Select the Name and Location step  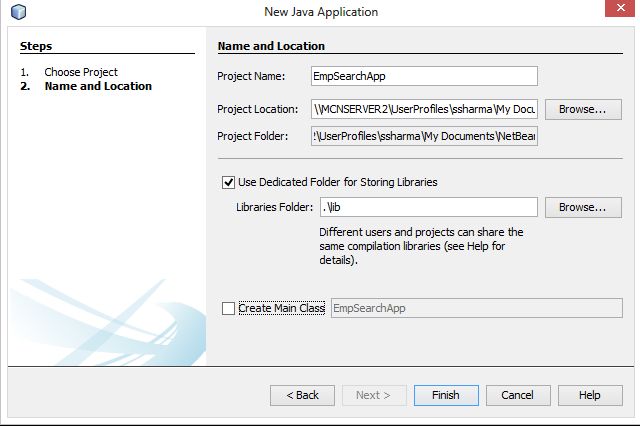97,86
